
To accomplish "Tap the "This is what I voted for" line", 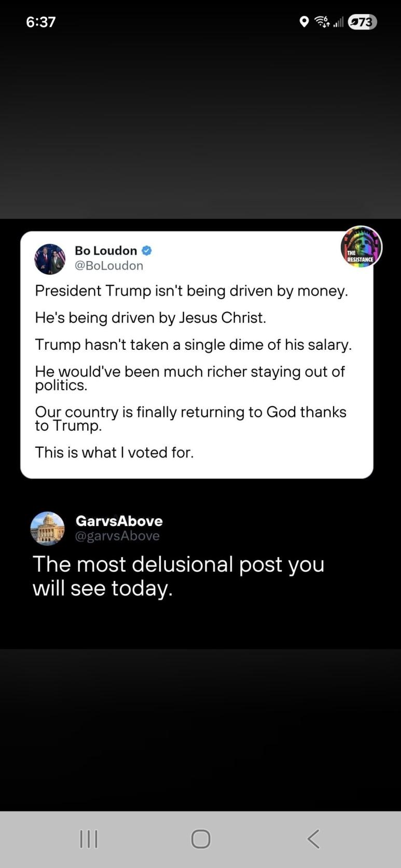I will [114, 452].
